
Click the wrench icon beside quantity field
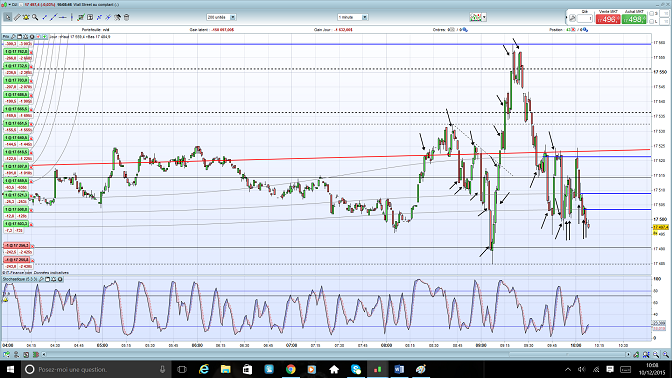(x=572, y=18)
